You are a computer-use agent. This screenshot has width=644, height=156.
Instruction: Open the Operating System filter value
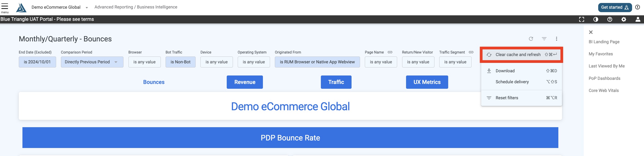pyautogui.click(x=254, y=62)
